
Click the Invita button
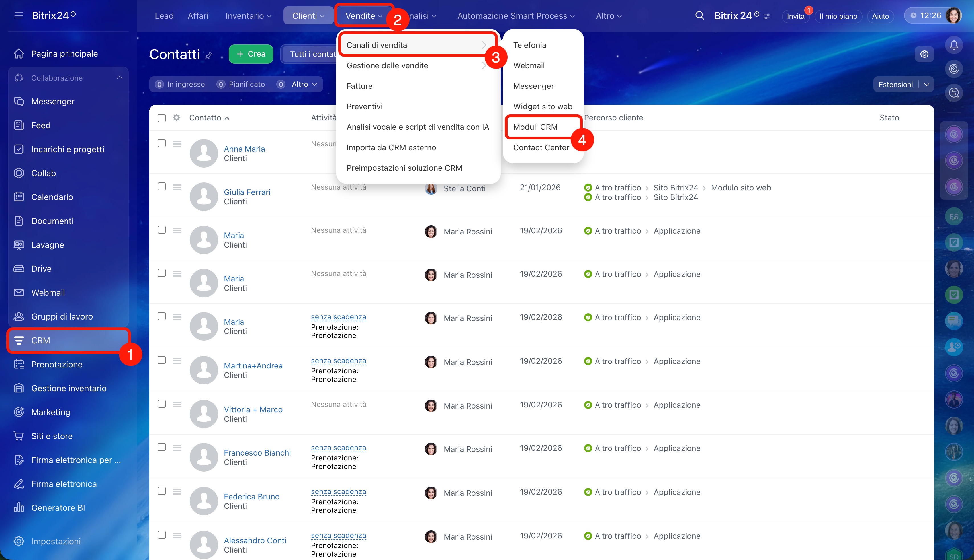pyautogui.click(x=795, y=16)
